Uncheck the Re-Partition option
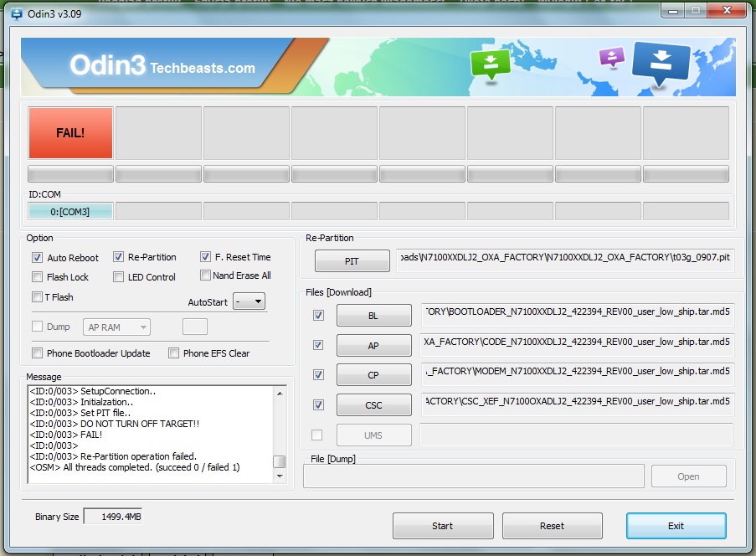This screenshot has width=756, height=556. point(118,257)
